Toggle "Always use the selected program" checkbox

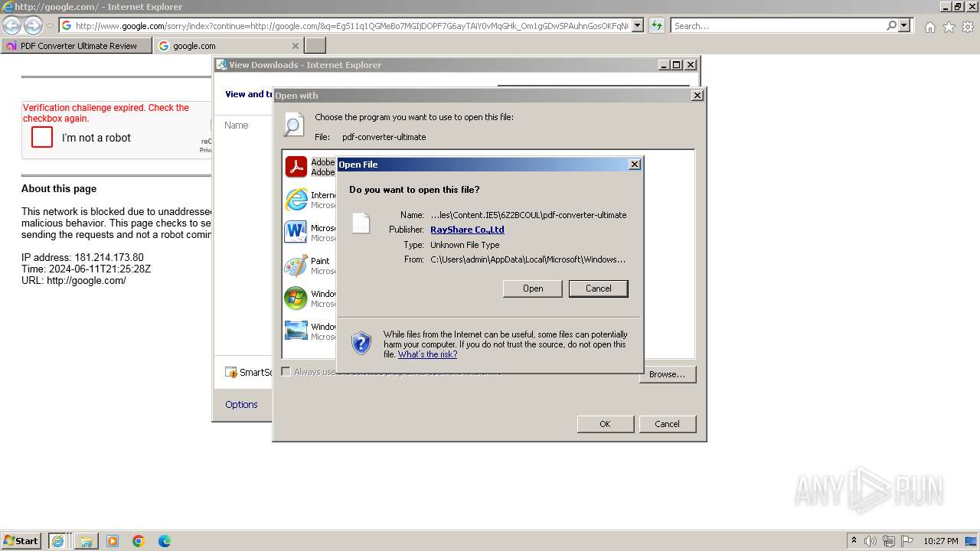[x=286, y=372]
